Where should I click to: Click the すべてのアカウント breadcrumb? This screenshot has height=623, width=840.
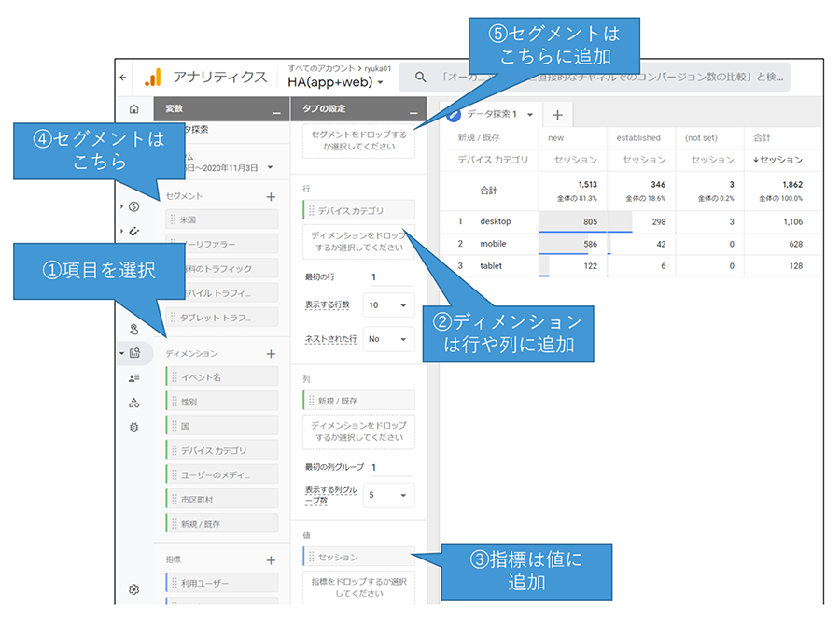(321, 68)
